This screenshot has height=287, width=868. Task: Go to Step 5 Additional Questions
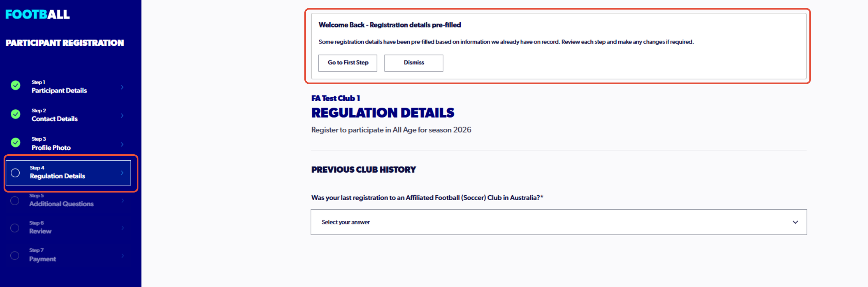68,200
